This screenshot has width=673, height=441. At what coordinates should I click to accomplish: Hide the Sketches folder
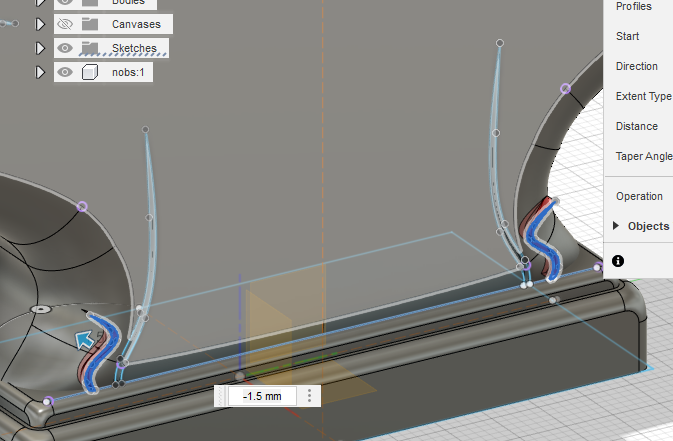pyautogui.click(x=65, y=48)
